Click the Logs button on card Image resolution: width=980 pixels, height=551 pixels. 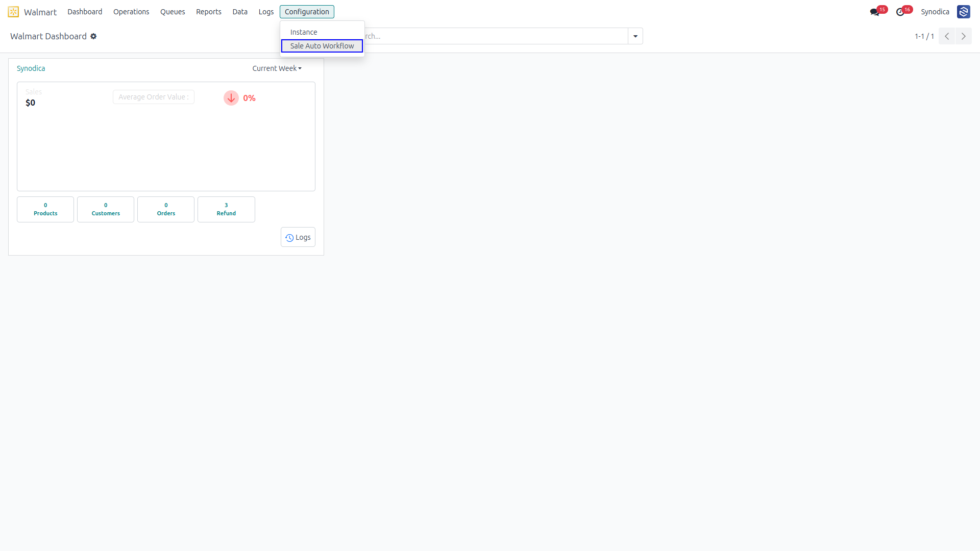coord(298,237)
